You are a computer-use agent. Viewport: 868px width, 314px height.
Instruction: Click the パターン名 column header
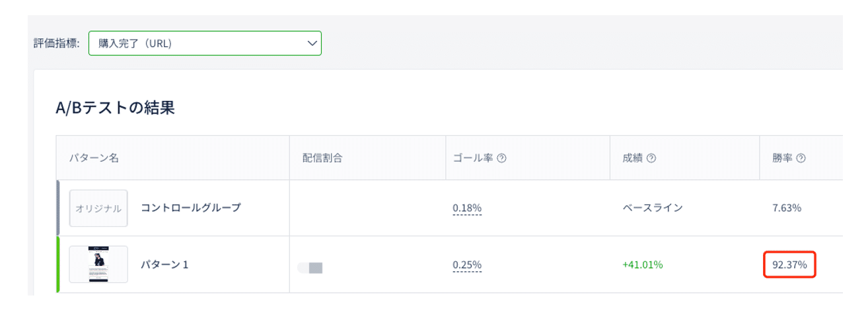[94, 158]
